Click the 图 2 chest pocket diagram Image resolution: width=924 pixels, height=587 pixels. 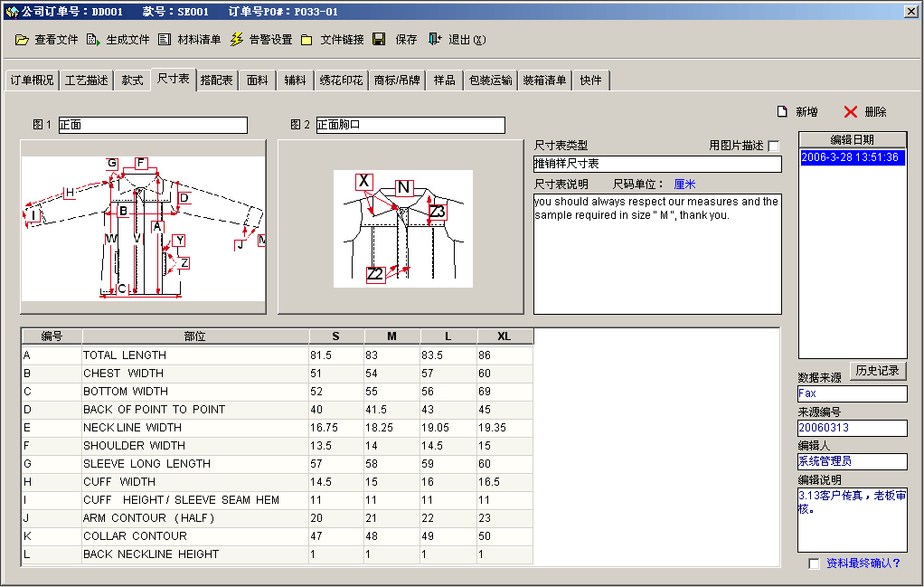tap(401, 228)
